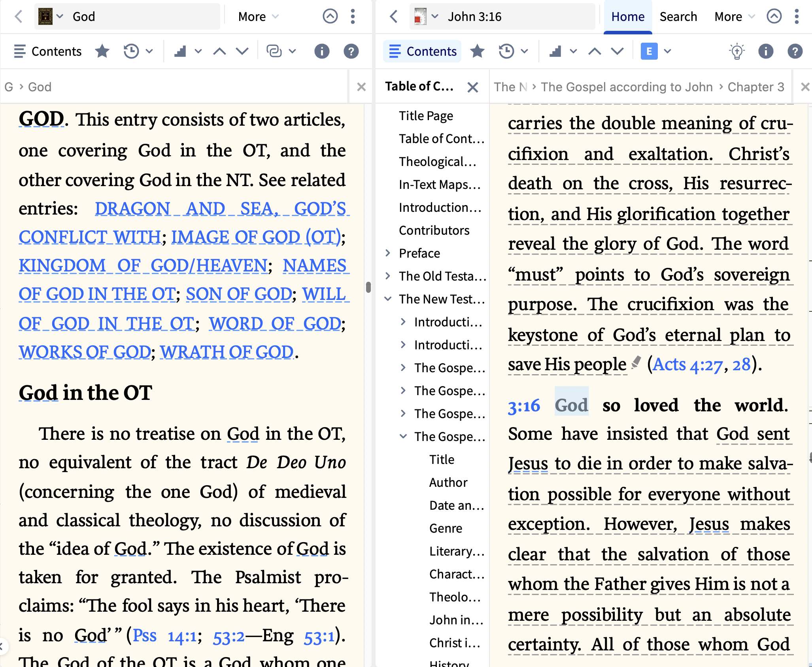The image size is (812, 667).
Task: Click the Pss 14:1 scripture reference
Action: coord(164,636)
